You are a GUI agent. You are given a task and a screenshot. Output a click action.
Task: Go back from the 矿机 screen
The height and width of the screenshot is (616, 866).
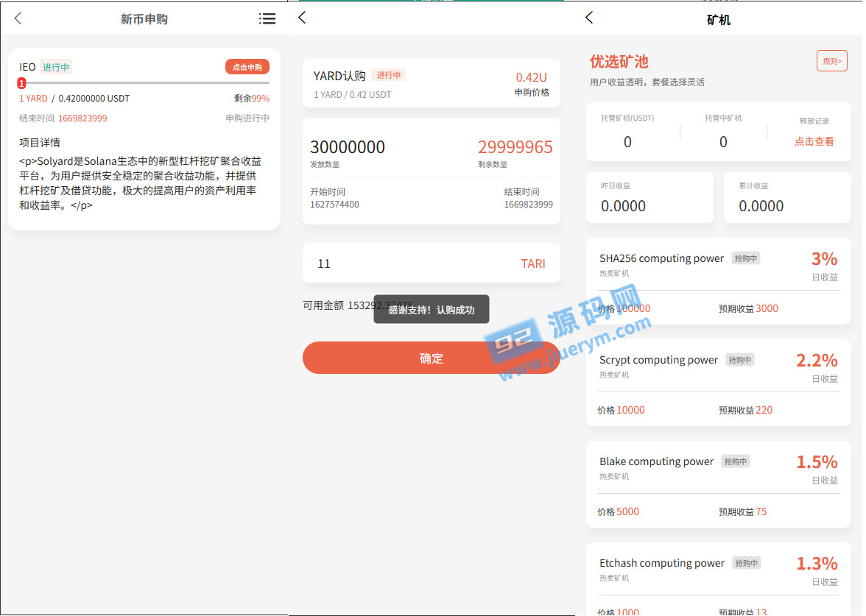[x=589, y=17]
